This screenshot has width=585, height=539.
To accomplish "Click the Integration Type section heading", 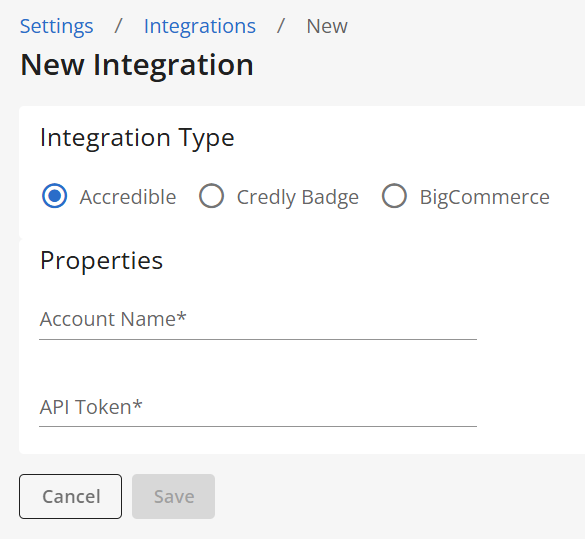I will click(x=137, y=138).
